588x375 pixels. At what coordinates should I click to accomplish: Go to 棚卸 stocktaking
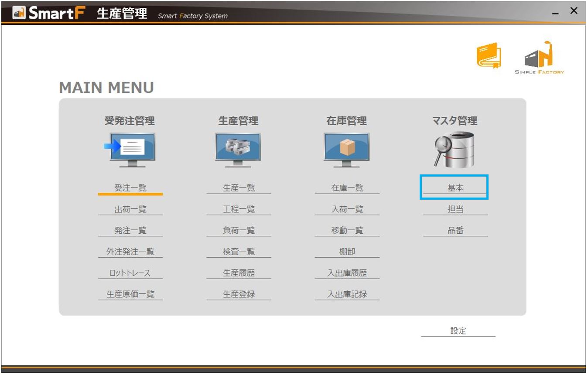coord(347,252)
